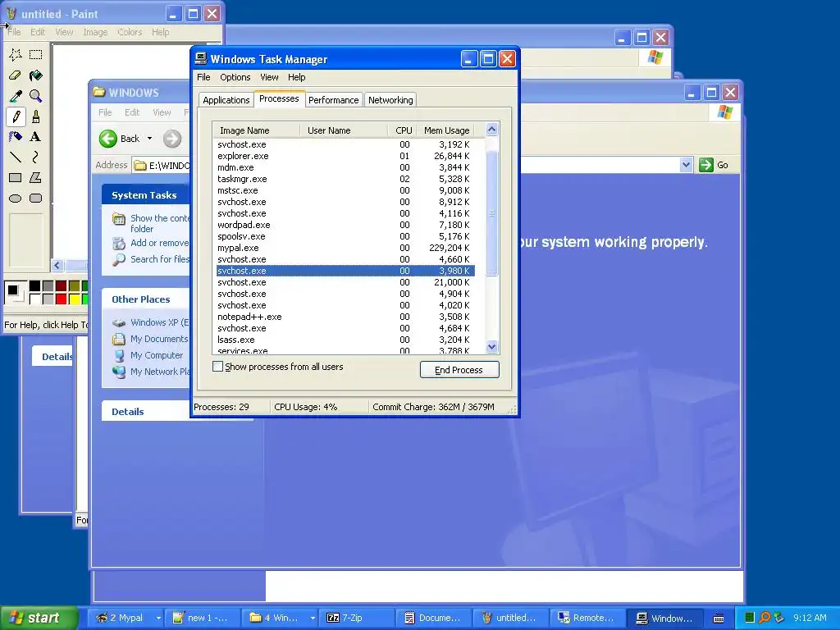Viewport: 840px width, 630px height.
Task: Click the process list scroll up arrow
Action: coord(492,130)
